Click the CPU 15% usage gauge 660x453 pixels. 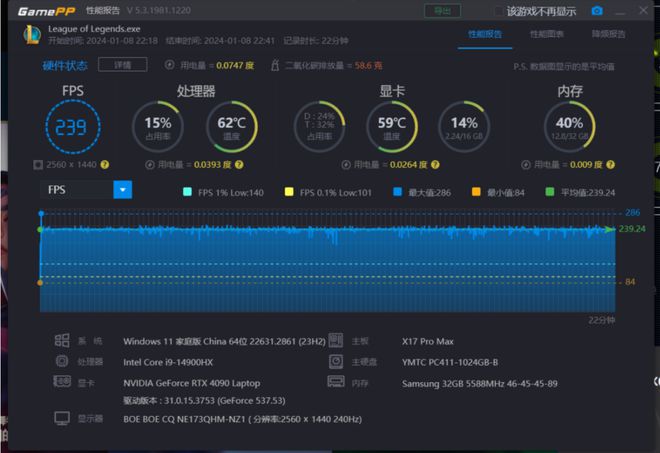click(158, 127)
